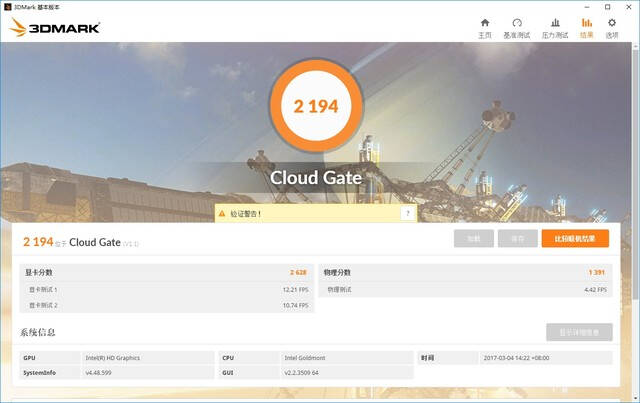The image size is (640, 403).
Task: Click the System info (系统信息) heading
Action: tap(38, 332)
